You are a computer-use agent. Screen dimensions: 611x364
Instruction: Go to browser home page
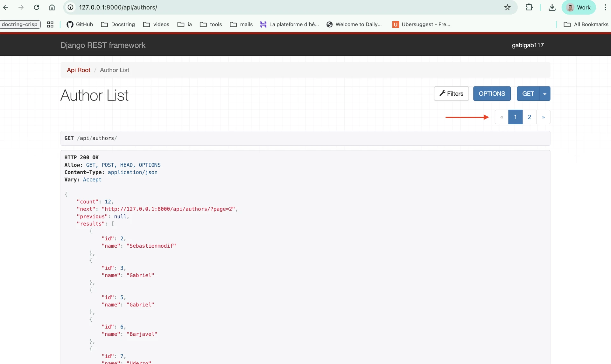(52, 7)
